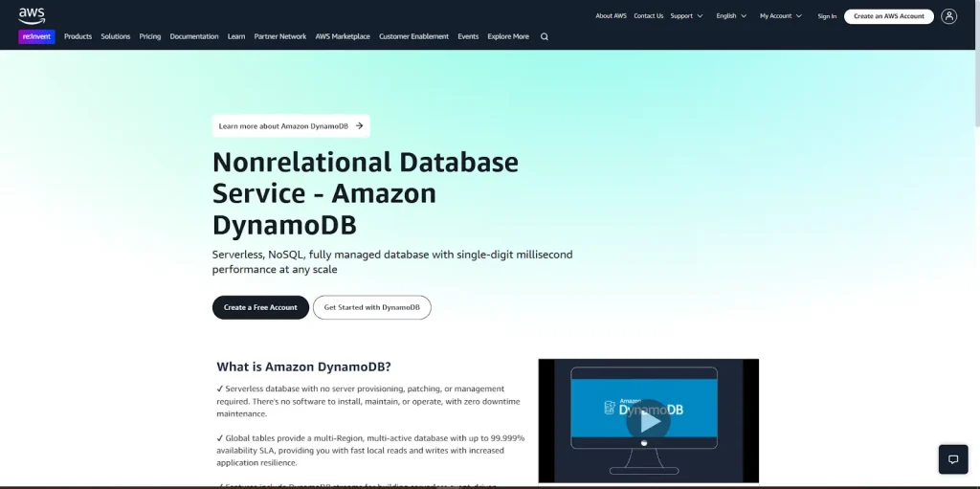980x489 pixels.
Task: Open AWS Marketplace menu item
Action: (343, 37)
